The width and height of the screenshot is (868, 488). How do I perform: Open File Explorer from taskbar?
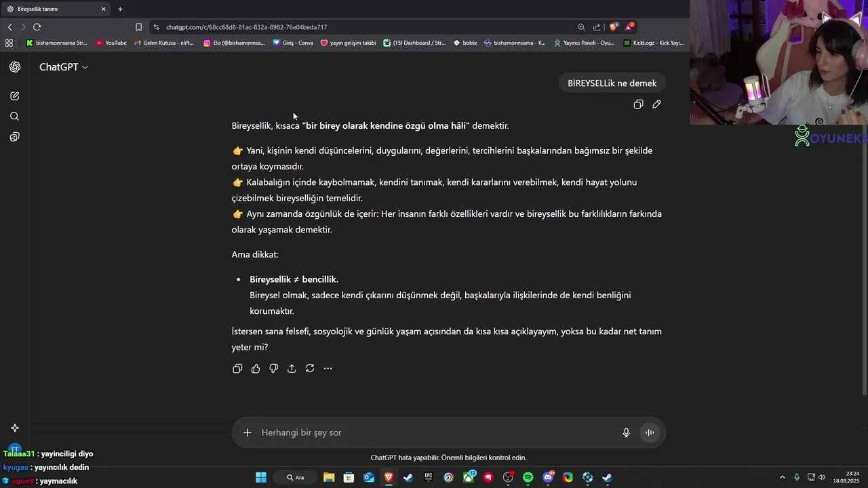329,477
